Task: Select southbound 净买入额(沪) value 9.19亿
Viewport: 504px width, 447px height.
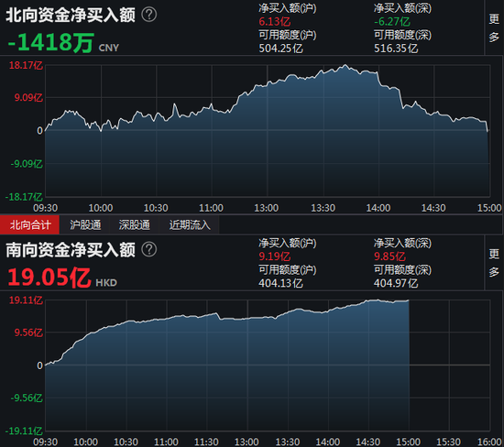Action: [x=275, y=256]
